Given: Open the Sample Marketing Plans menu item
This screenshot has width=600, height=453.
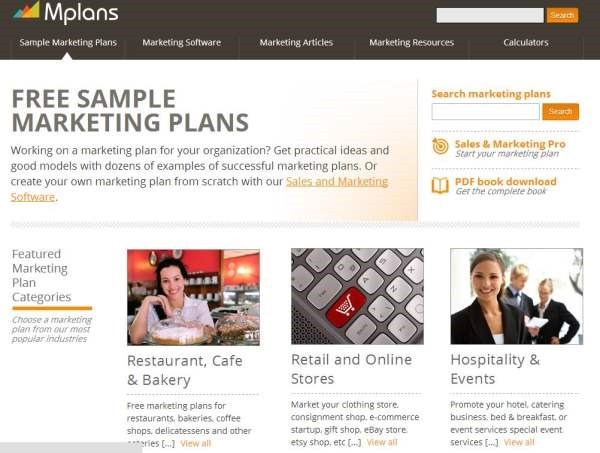Looking at the screenshot, I should [x=68, y=42].
